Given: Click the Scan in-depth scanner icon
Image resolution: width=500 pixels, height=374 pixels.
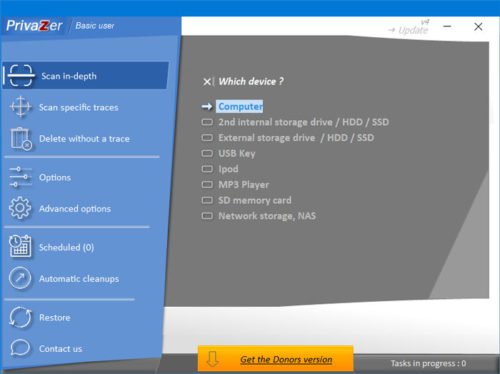Looking at the screenshot, I should click(x=21, y=76).
